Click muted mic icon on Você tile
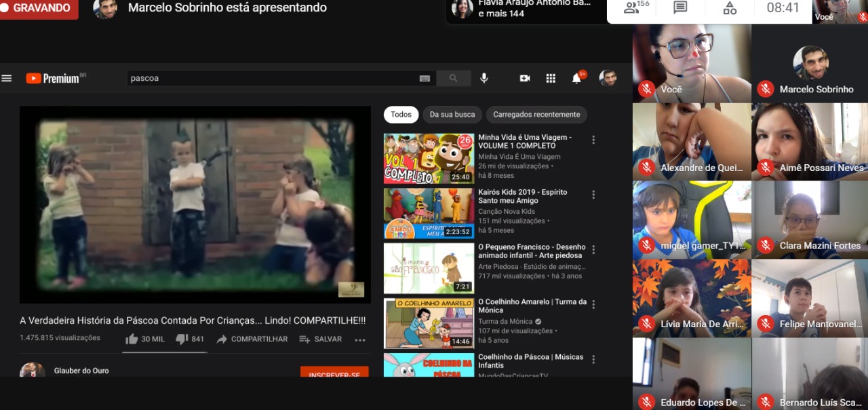The height and width of the screenshot is (410, 868). tap(646, 89)
